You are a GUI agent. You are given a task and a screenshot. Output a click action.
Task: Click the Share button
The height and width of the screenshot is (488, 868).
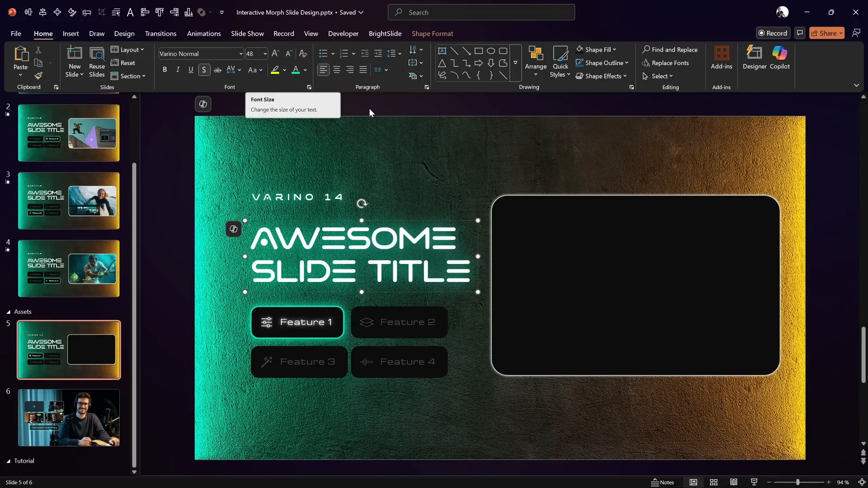[824, 33]
